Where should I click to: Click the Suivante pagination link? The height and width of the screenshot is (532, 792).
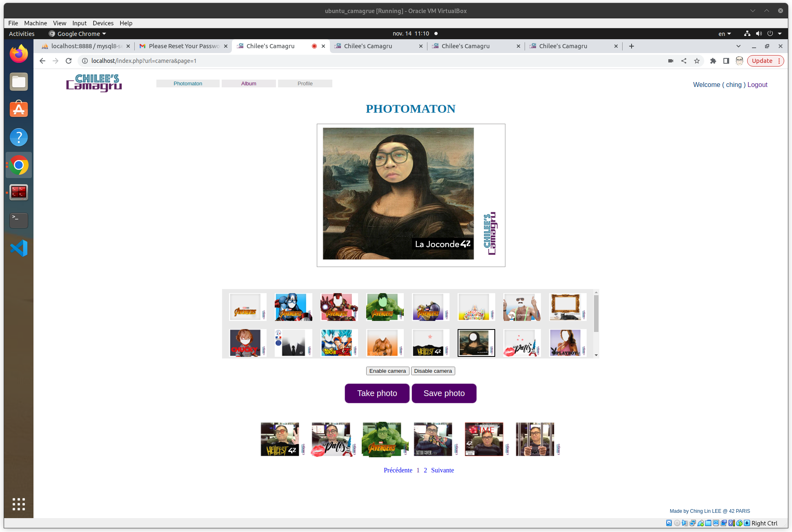442,470
